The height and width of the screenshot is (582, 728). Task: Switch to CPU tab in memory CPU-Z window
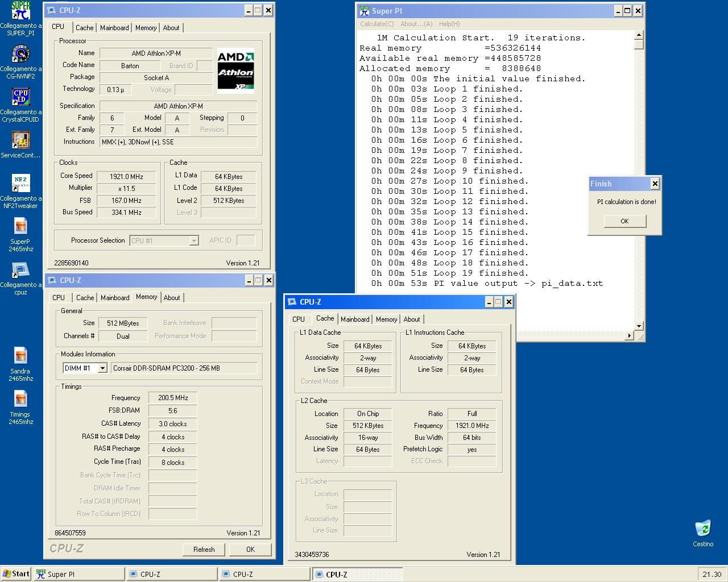click(59, 298)
